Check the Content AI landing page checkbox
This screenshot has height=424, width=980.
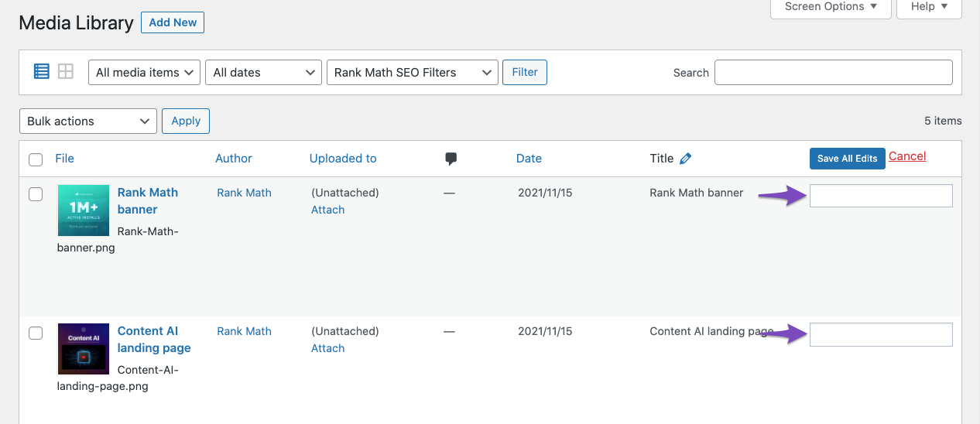click(36, 333)
